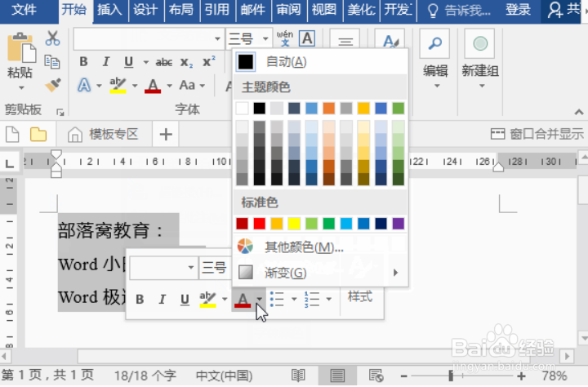
Task: Click the 样式 Styles button
Action: point(360,296)
